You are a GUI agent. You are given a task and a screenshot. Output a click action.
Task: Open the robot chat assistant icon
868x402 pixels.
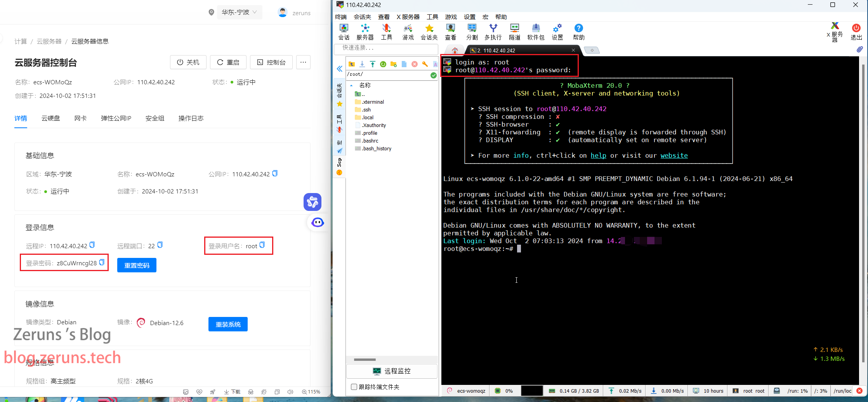(318, 222)
